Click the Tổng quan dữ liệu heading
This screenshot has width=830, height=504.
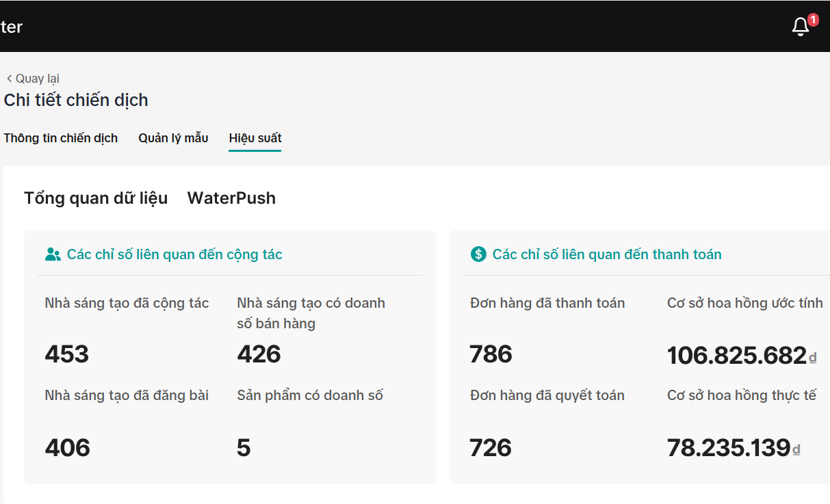click(x=96, y=198)
